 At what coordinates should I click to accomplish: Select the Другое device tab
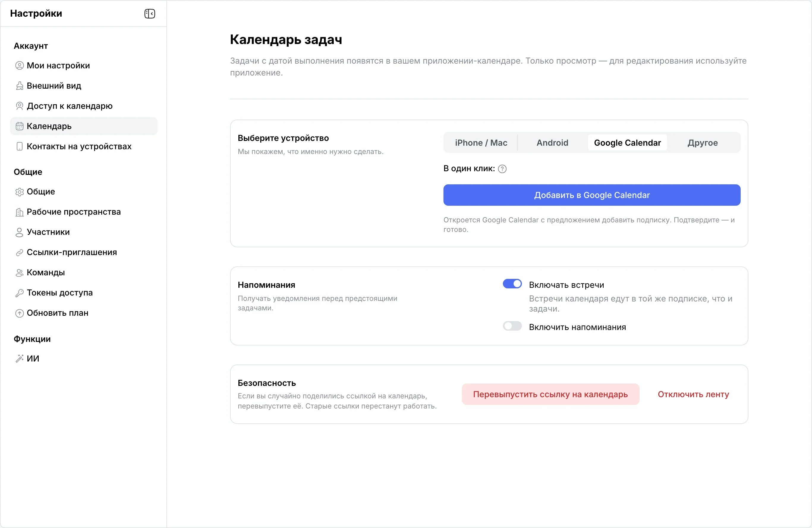tap(703, 143)
